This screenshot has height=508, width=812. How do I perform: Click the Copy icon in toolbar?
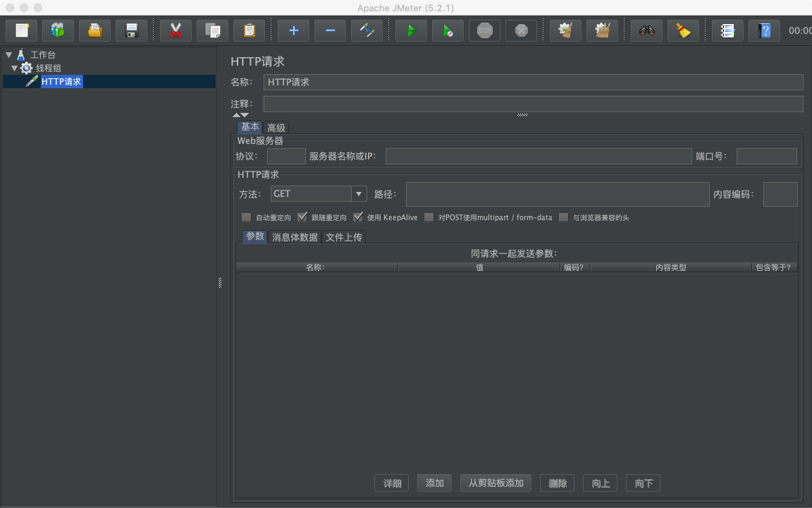click(213, 30)
